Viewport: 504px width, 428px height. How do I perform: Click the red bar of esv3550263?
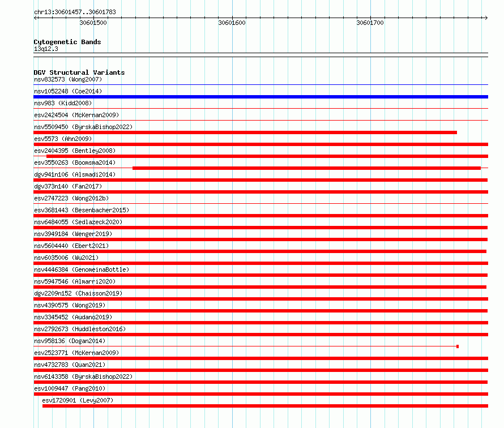(306, 168)
